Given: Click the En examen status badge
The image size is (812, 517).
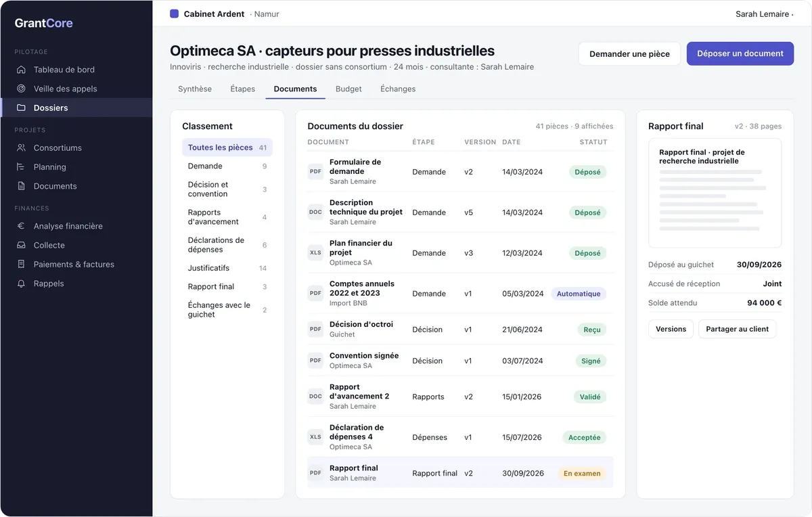Looking at the screenshot, I should tap(582, 474).
